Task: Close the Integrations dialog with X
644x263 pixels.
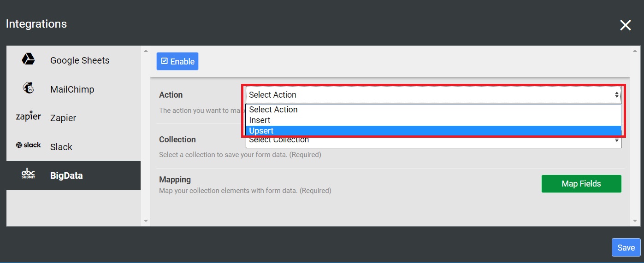Action: pyautogui.click(x=625, y=25)
